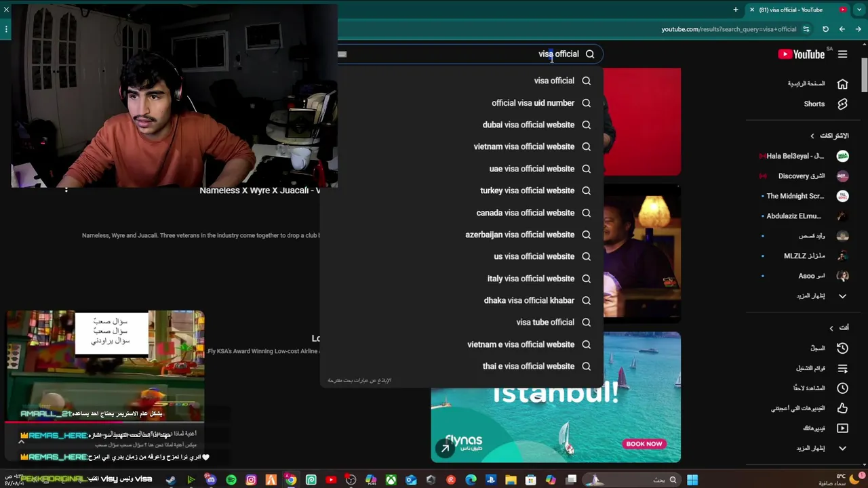The width and height of the screenshot is (868, 488).
Task: Choose suggestion 'italy visa official website'
Action: pyautogui.click(x=461, y=279)
